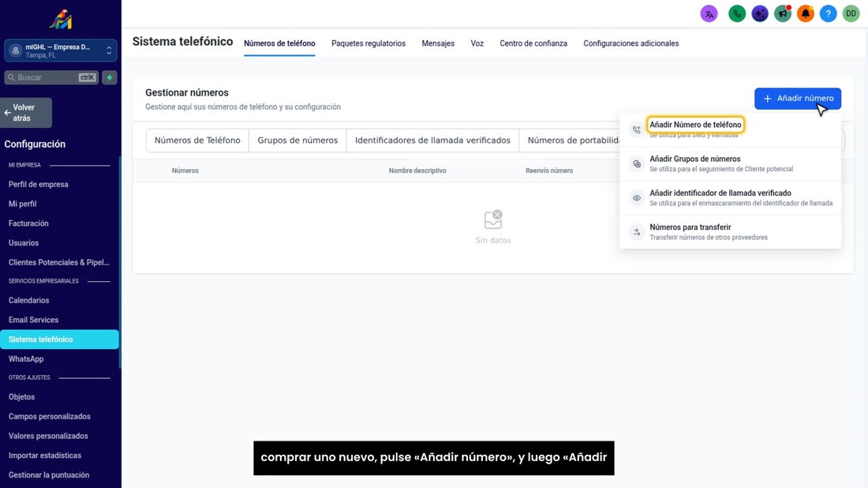This screenshot has height=488, width=868.
Task: Select the Números de portabilidad sub-tab
Action: click(570, 141)
